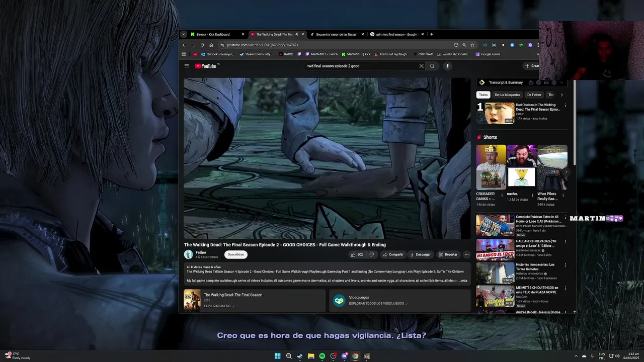Viewport: 644px width, 362px height.
Task: Open a new Chrome tab
Action: [x=431, y=34]
